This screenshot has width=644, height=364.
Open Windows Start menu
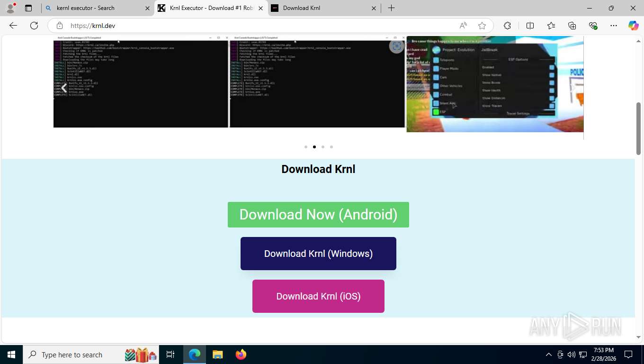[x=11, y=355]
